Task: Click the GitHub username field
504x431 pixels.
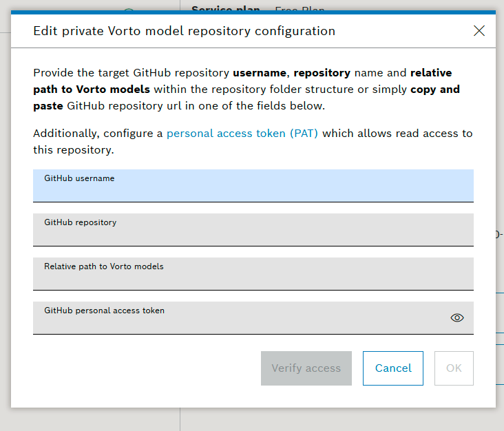Action: (253, 186)
